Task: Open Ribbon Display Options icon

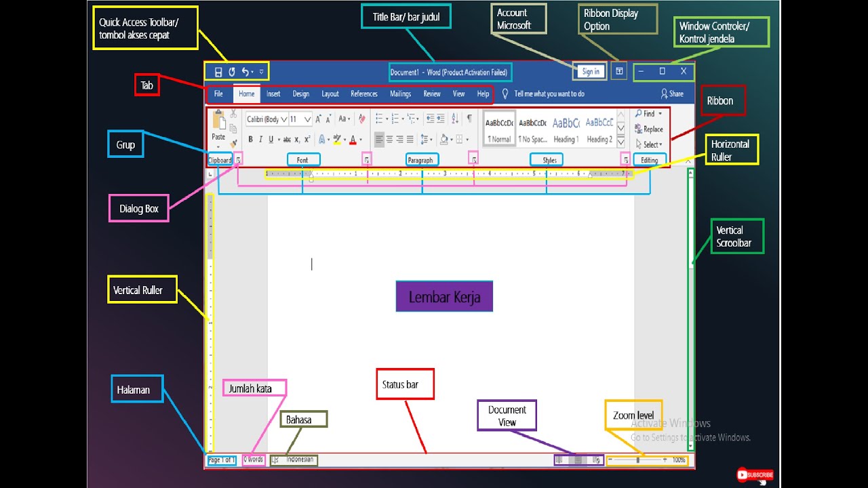Action: 618,71
